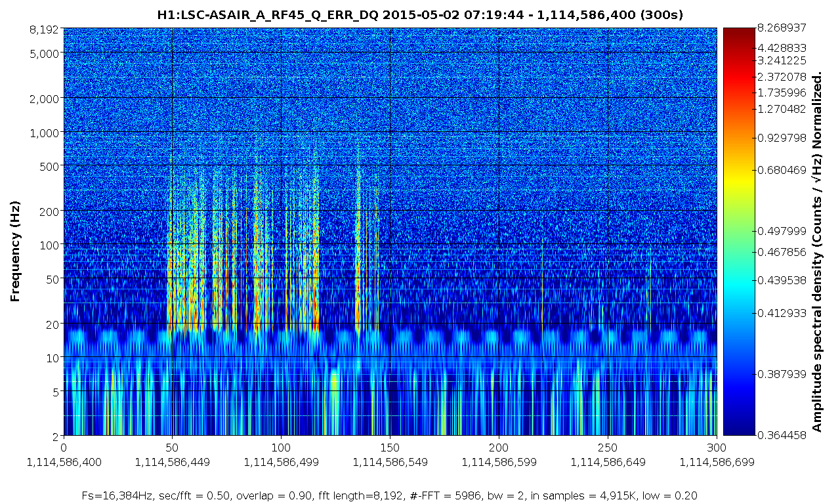Select colorbar value 0.364458
The width and height of the screenshot is (840, 504).
pyautogui.click(x=781, y=435)
